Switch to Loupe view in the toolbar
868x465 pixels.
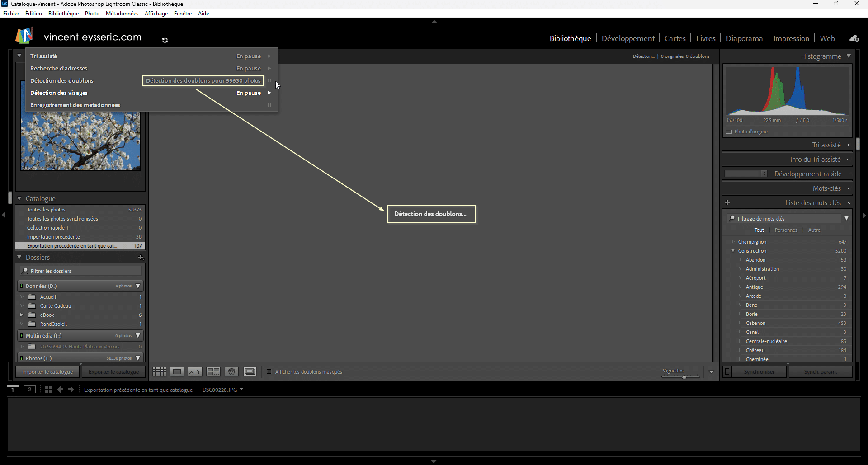coord(177,371)
